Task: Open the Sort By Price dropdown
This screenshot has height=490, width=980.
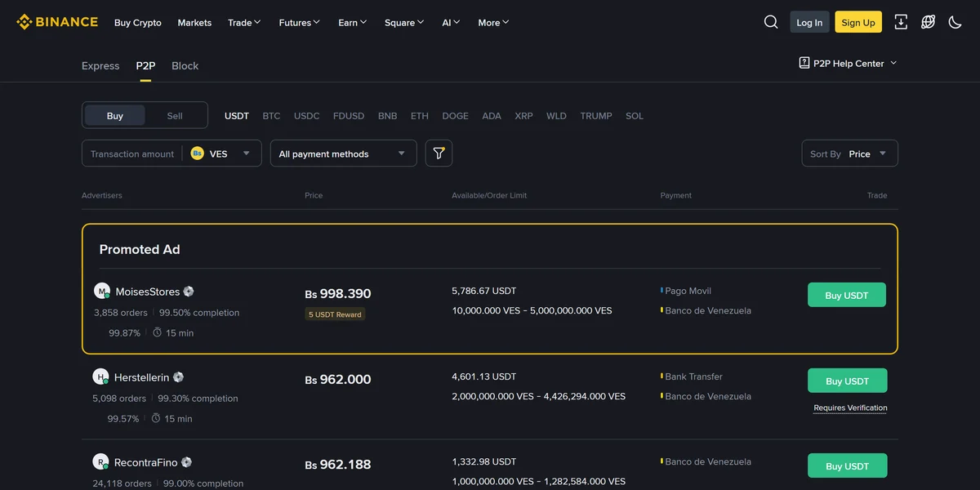Action: pos(849,154)
